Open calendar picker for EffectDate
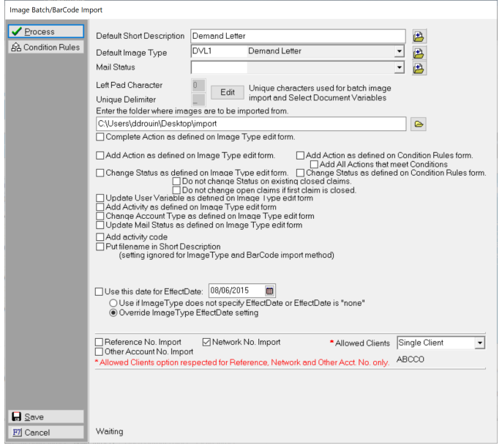 pyautogui.click(x=269, y=291)
